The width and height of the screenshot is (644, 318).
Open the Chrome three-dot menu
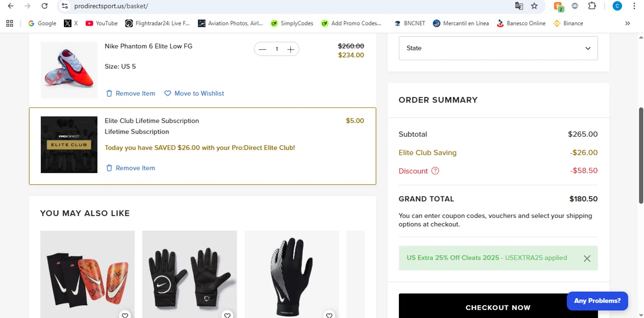634,6
